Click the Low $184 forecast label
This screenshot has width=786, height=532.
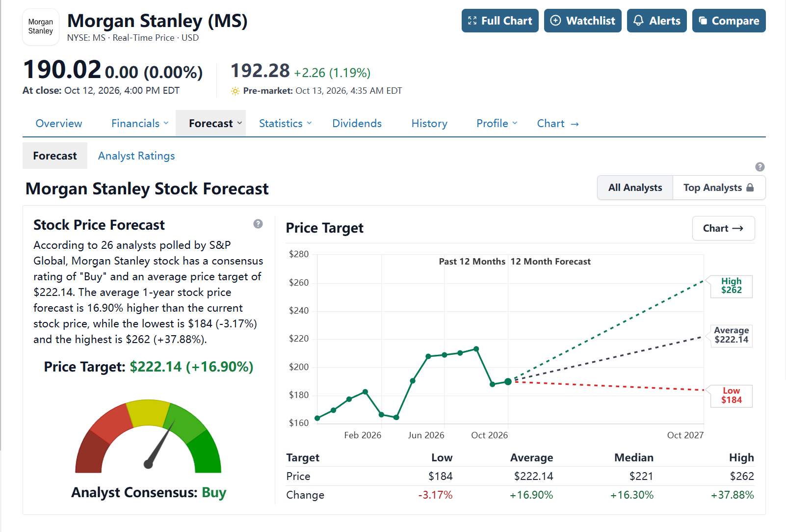coord(731,396)
